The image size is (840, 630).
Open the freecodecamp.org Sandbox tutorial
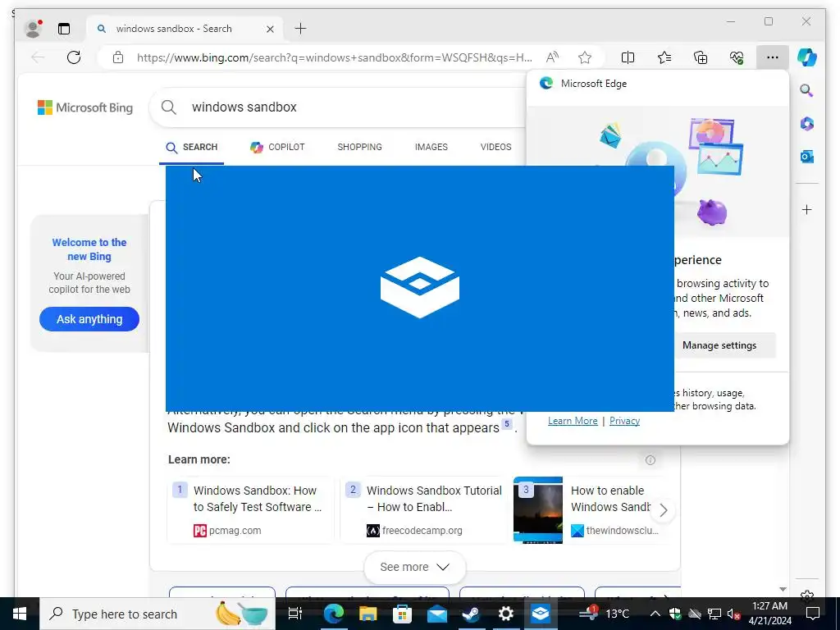pyautogui.click(x=423, y=509)
